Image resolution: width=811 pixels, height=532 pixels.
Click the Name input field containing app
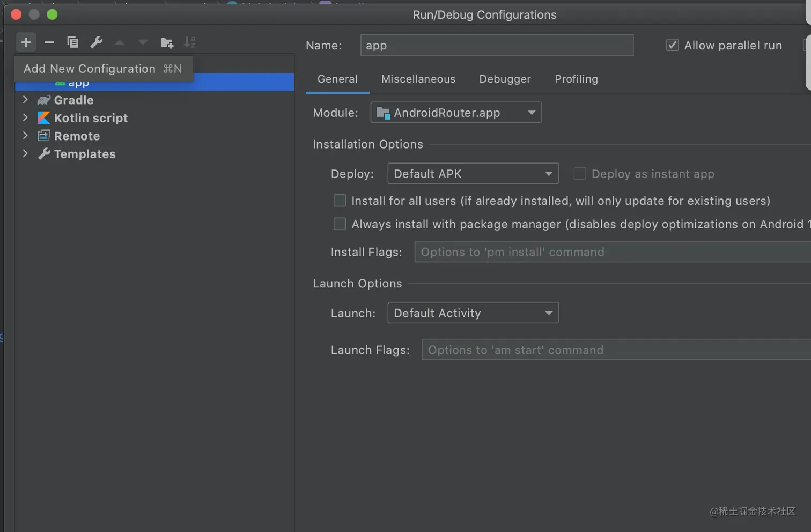point(497,45)
